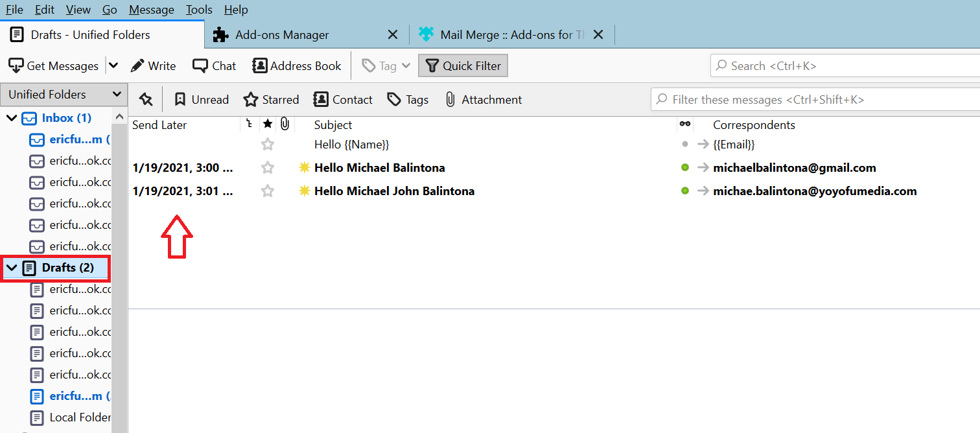Viewport: 980px width, 433px height.
Task: Compose a new message with Write
Action: click(x=153, y=65)
